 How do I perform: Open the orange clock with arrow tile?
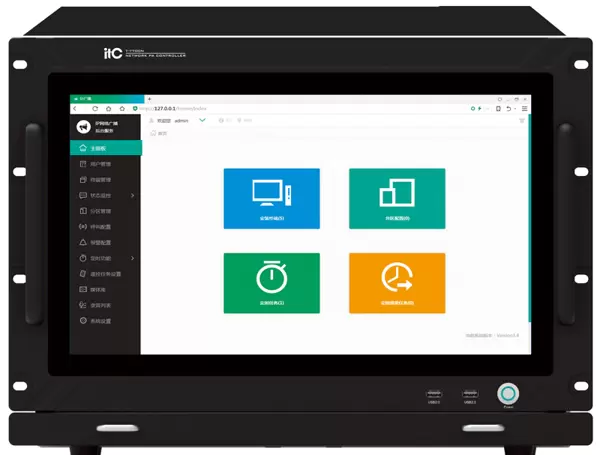point(396,282)
